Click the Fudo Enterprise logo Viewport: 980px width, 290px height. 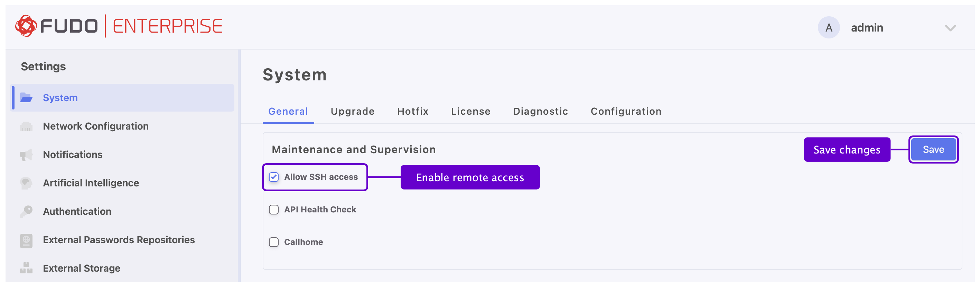pyautogui.click(x=119, y=26)
